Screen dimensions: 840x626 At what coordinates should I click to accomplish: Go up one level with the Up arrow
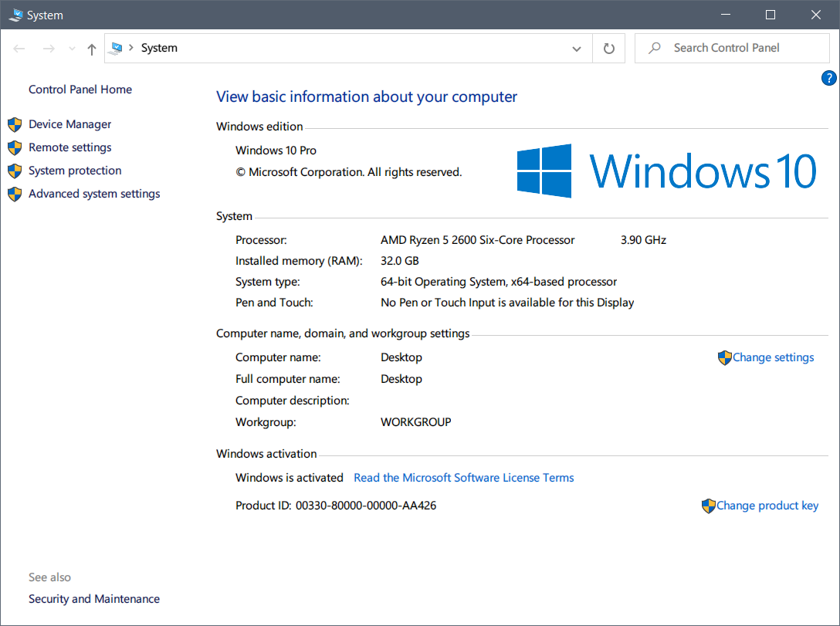pyautogui.click(x=92, y=49)
